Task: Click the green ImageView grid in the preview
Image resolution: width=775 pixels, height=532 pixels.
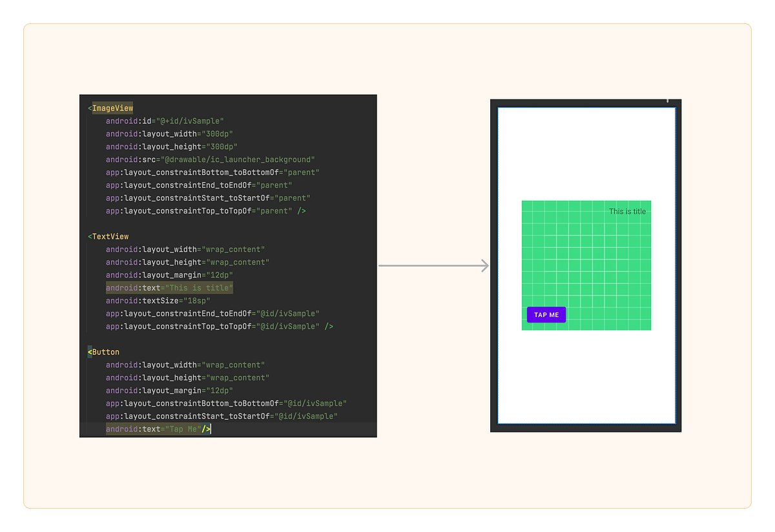Action: tap(586, 266)
